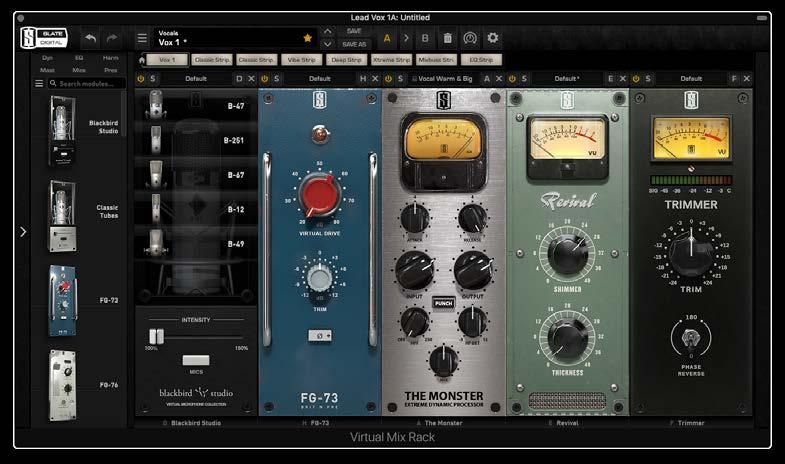
Task: Go to previous preset with up chevron
Action: tap(327, 32)
